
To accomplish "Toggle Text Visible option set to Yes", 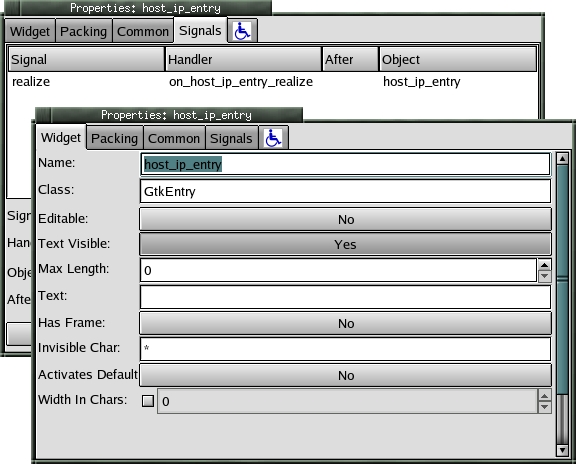I will [x=345, y=244].
